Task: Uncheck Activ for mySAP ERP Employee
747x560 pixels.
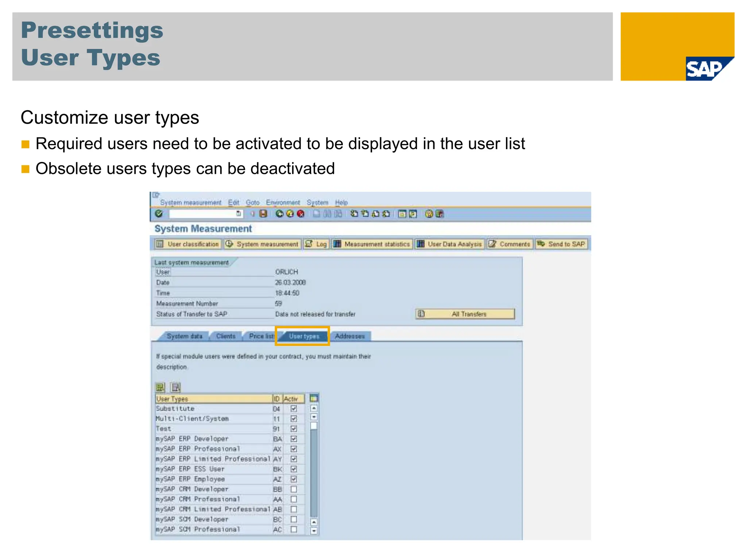Action: [294, 479]
